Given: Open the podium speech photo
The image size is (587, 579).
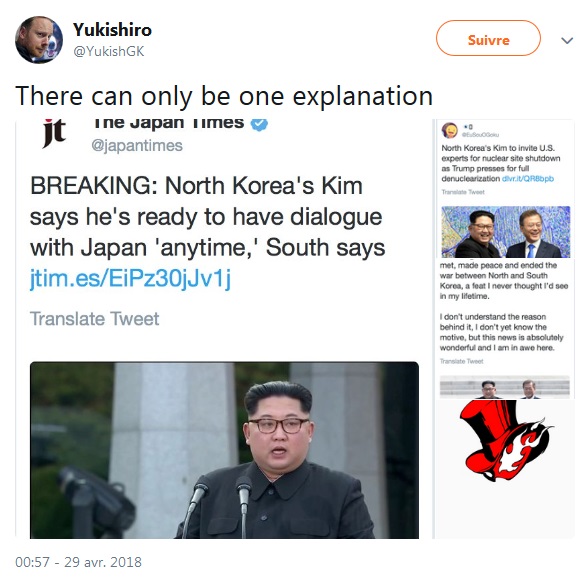Looking at the screenshot, I should coord(224,450).
